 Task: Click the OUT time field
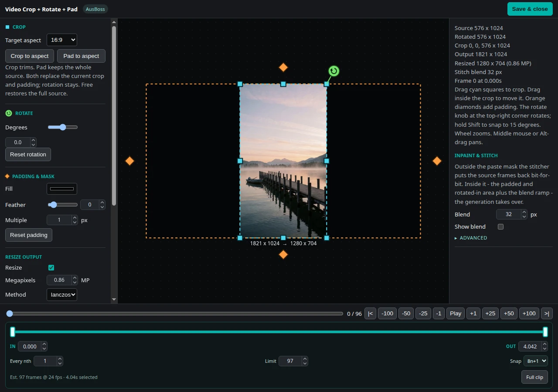pyautogui.click(x=533, y=346)
